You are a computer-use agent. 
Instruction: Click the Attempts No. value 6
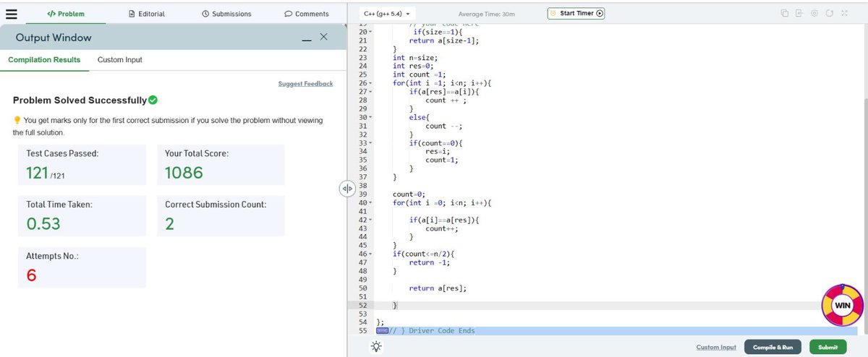pos(31,275)
